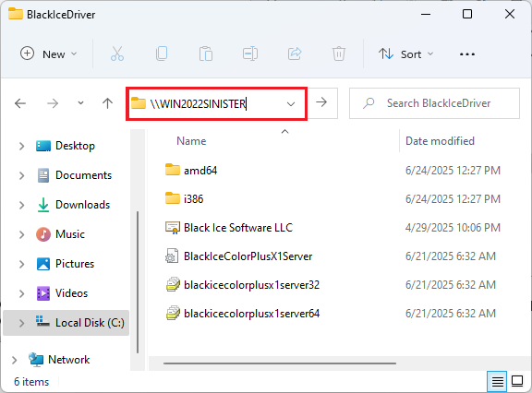Viewport: 532px width, 393px height.
Task: Click the Delete trash can icon
Action: (339, 54)
